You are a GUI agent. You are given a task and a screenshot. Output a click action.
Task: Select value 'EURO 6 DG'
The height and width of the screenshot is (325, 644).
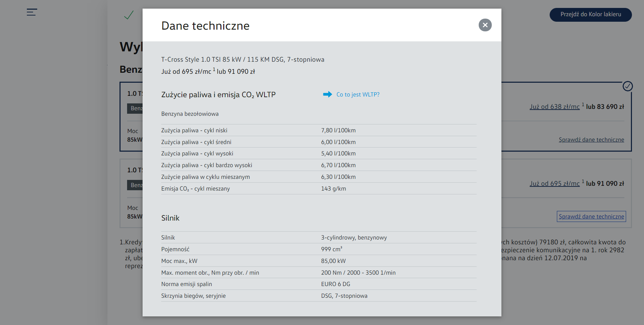point(335,284)
